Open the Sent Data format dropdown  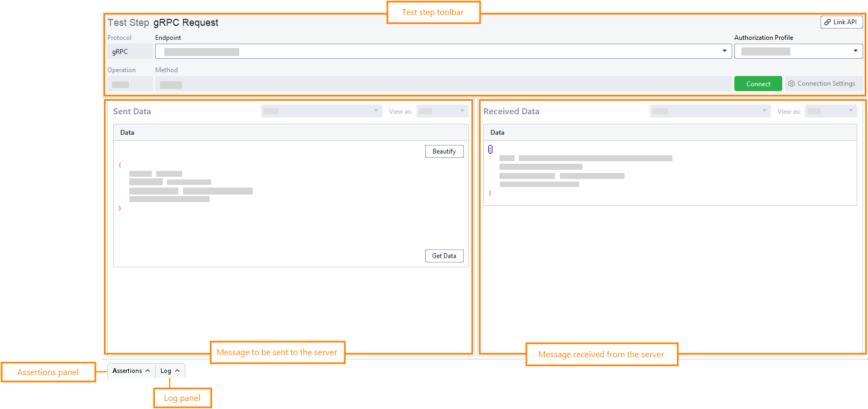pos(322,111)
